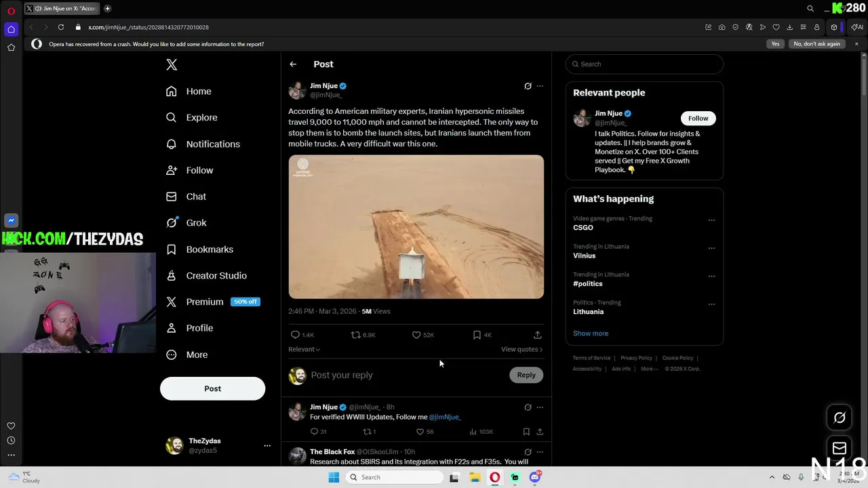The height and width of the screenshot is (488, 868).
Task: Open Privacy Policy link
Action: point(636,358)
